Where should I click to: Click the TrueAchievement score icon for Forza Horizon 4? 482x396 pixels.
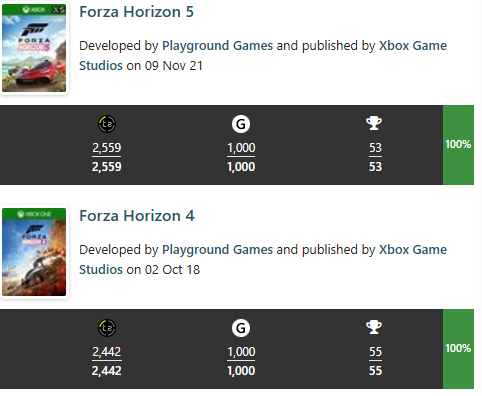tap(107, 328)
